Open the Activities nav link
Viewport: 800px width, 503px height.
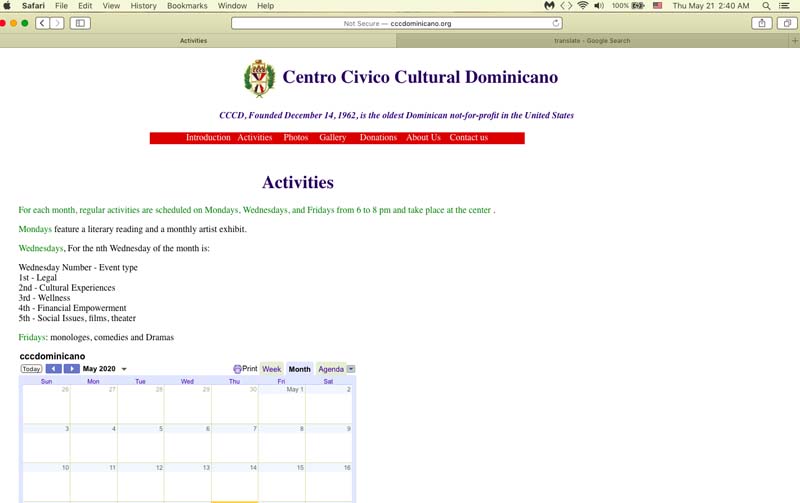[255, 138]
